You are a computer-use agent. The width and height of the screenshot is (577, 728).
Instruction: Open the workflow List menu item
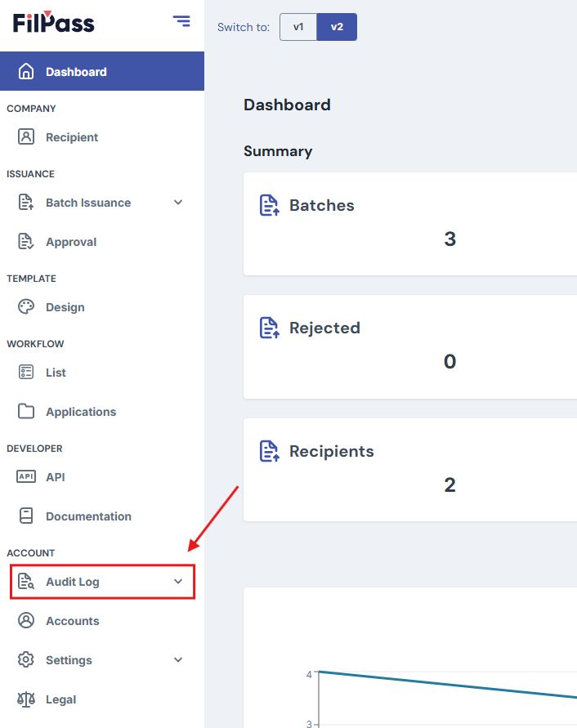pos(102,373)
